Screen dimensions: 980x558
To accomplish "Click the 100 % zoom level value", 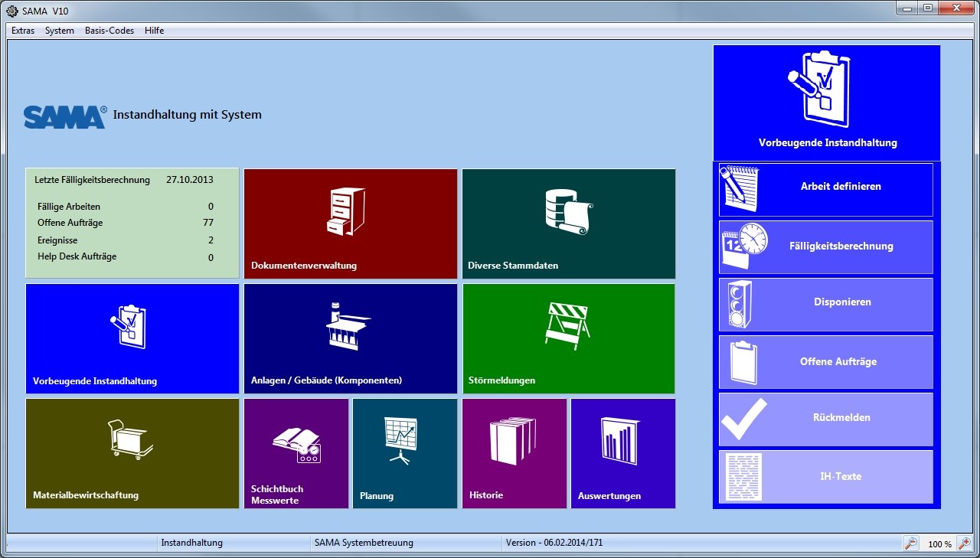I will point(940,544).
